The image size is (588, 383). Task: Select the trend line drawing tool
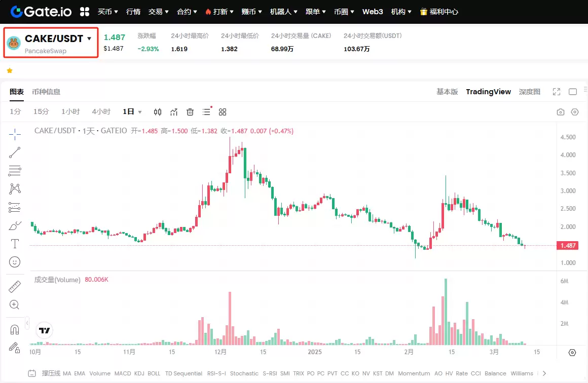tap(15, 152)
